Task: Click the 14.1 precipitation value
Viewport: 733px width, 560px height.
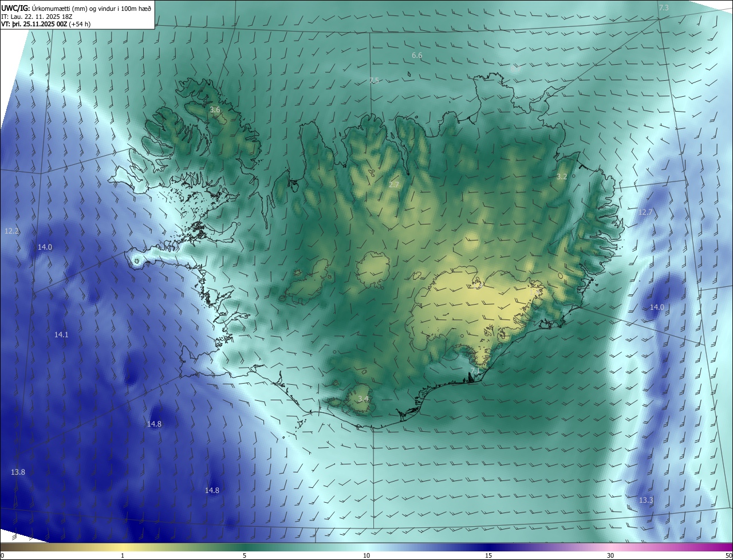Action: tap(61, 335)
